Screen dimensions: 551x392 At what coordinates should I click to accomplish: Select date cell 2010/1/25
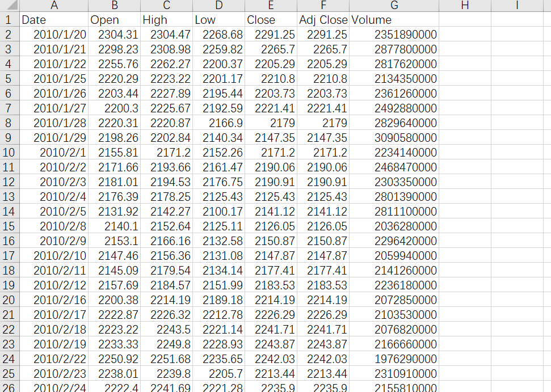(x=54, y=79)
